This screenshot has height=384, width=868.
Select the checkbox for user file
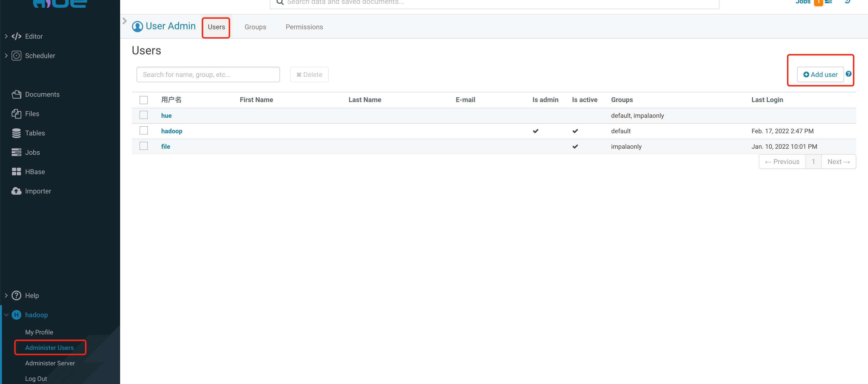(144, 146)
